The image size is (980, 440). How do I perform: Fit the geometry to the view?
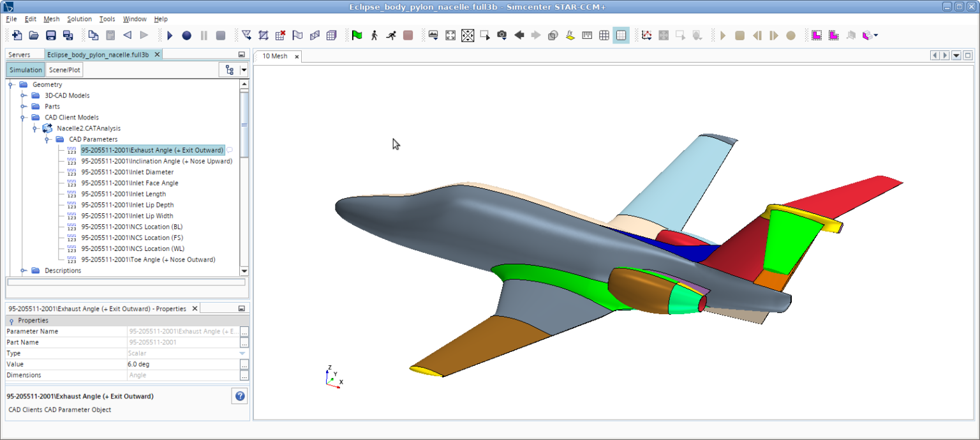tap(450, 36)
